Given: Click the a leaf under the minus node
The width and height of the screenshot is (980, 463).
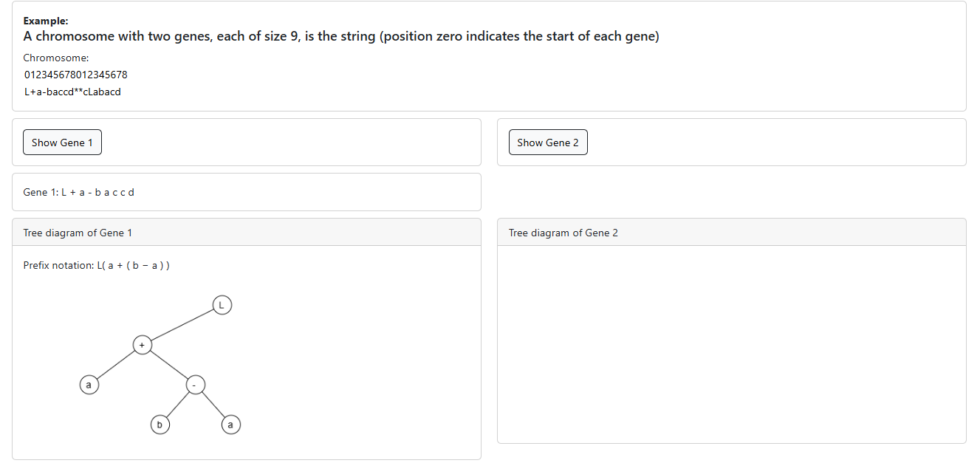Looking at the screenshot, I should click(x=230, y=425).
